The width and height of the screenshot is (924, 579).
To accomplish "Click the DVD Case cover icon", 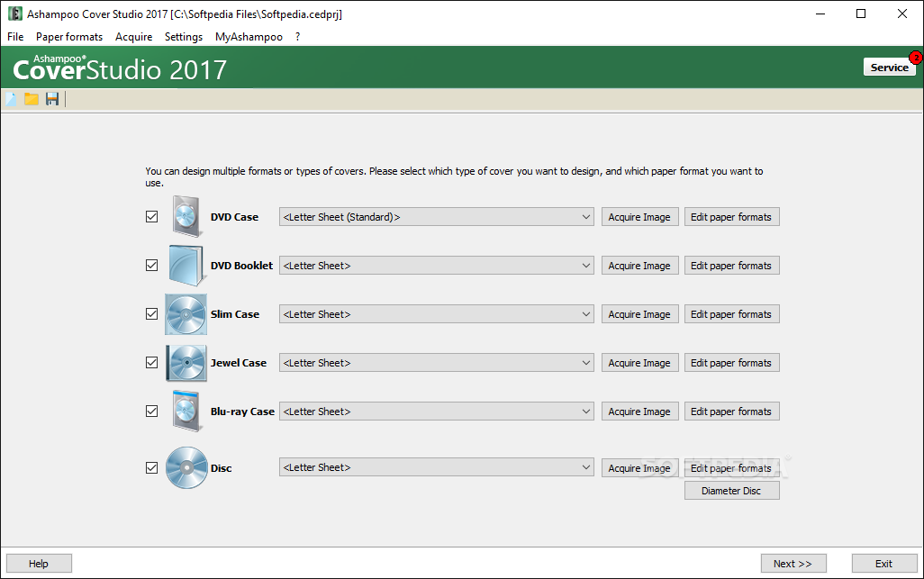I will (188, 216).
